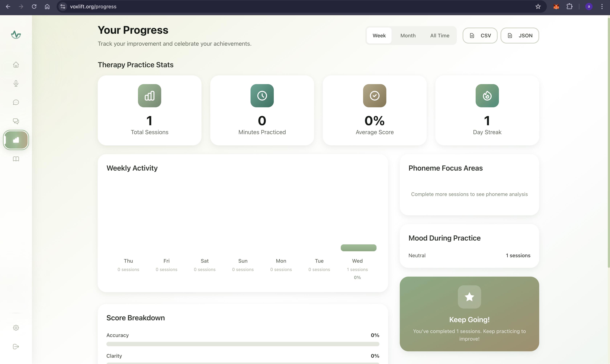
Task: Export progress as CSV
Action: pyautogui.click(x=480, y=36)
